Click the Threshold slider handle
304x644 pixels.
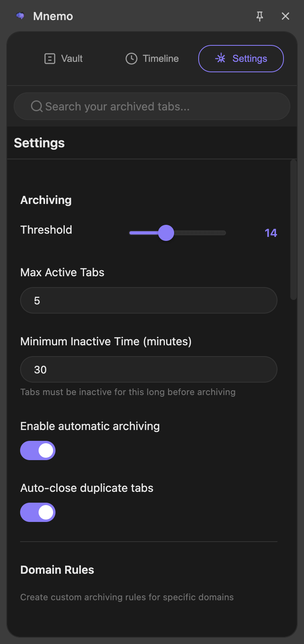point(166,233)
